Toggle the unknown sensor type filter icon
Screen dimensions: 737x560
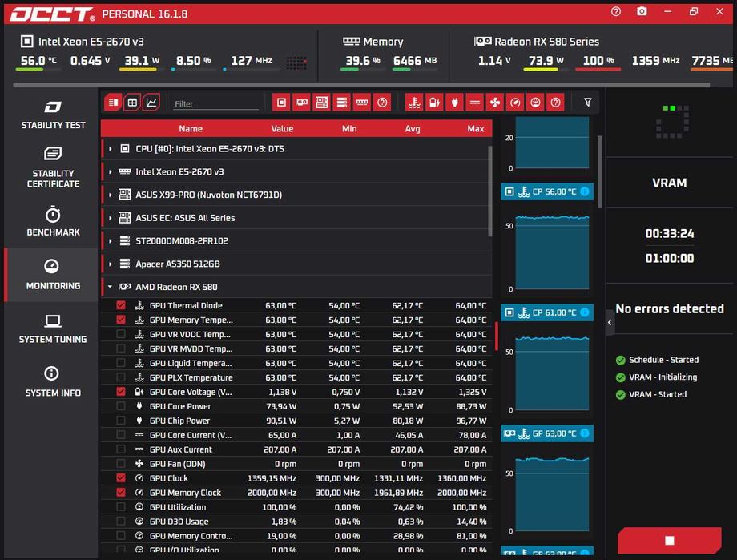pyautogui.click(x=556, y=103)
